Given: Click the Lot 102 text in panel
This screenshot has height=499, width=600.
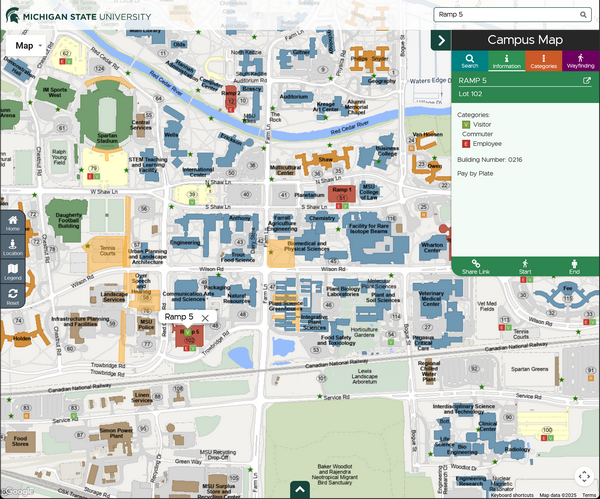Looking at the screenshot, I should click(x=470, y=94).
